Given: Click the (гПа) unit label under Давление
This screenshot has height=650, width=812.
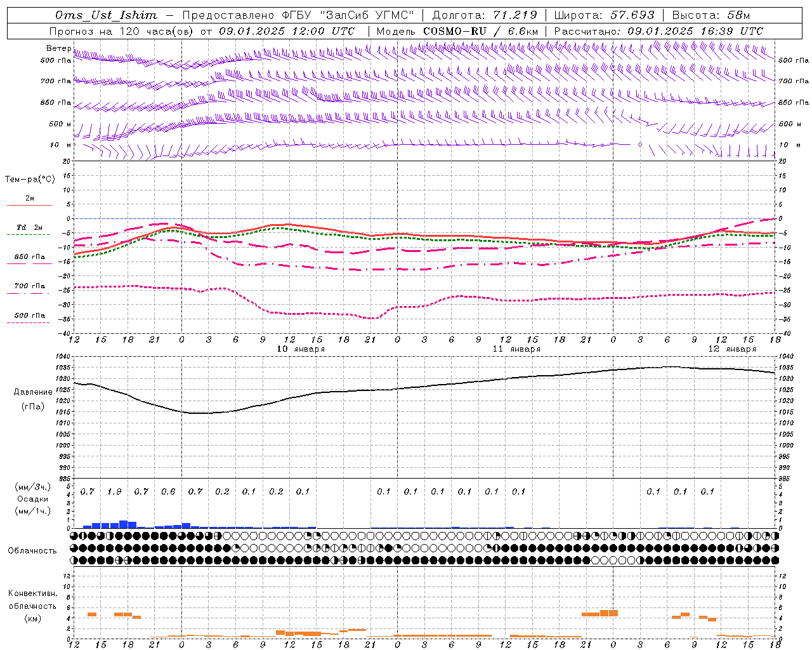Looking at the screenshot, I should coord(32,407).
